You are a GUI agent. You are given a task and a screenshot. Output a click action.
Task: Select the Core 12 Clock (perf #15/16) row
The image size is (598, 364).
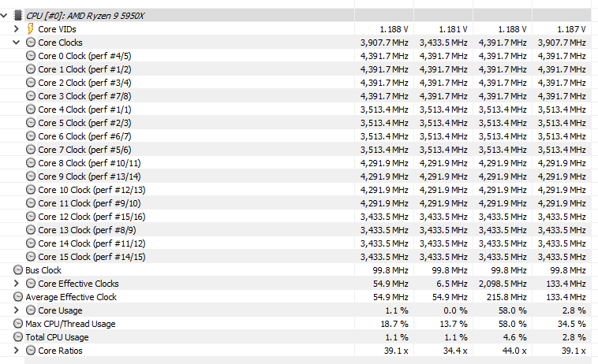(92, 217)
